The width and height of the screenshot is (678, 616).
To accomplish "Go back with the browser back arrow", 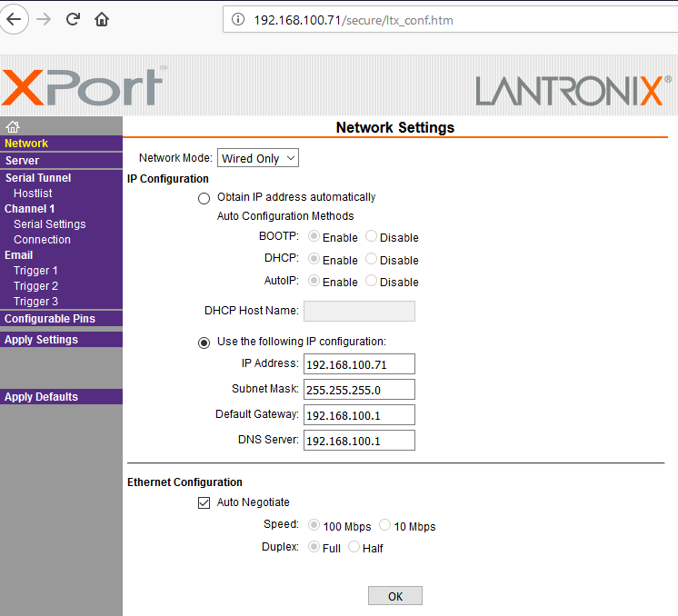I will click(14, 19).
